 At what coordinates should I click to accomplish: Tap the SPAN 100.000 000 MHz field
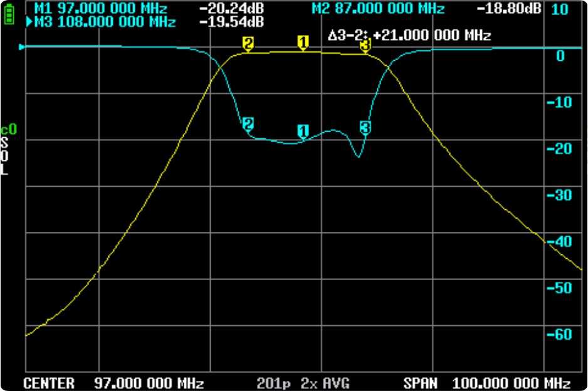coord(486,383)
